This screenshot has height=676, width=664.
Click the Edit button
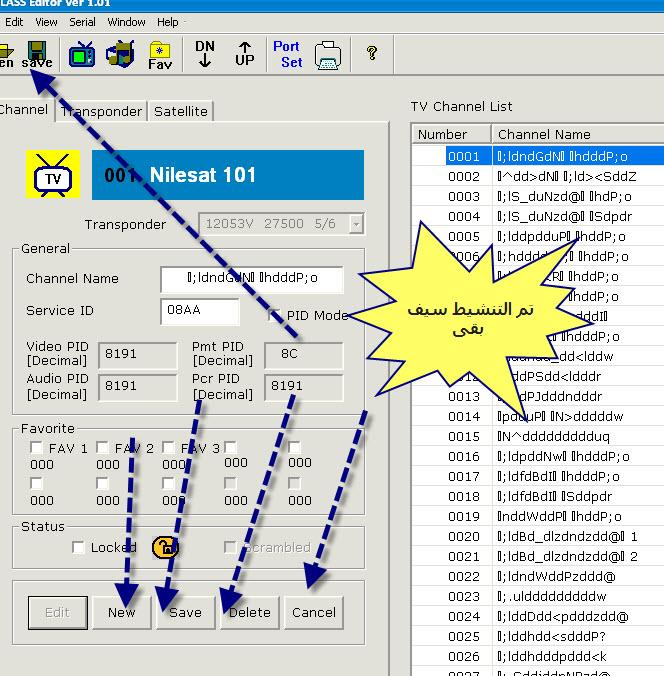tap(58, 613)
